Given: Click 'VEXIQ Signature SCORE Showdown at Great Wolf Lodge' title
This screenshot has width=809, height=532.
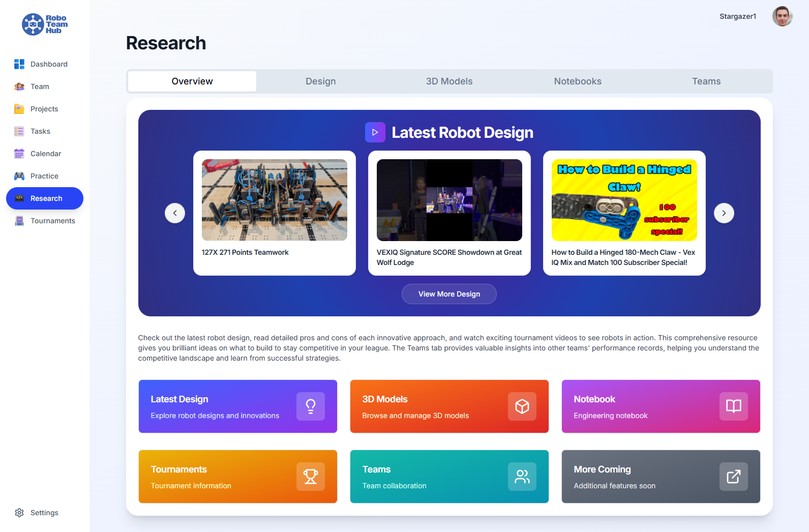Looking at the screenshot, I should pyautogui.click(x=450, y=257).
